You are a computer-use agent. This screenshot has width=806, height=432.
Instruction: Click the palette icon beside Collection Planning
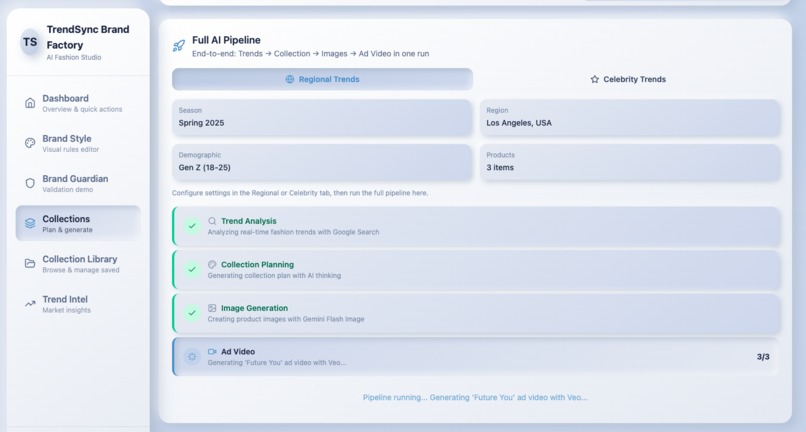tap(212, 264)
